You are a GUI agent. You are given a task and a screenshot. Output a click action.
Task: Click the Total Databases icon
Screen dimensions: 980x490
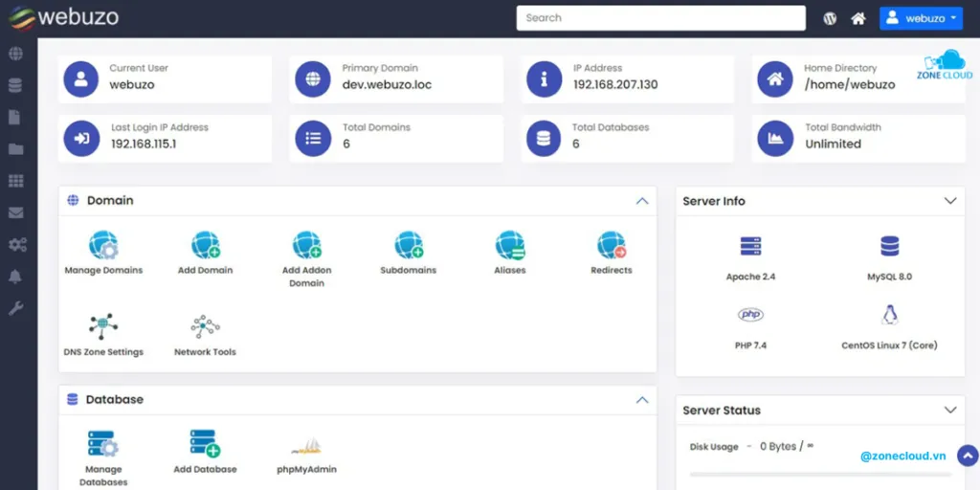pos(544,138)
